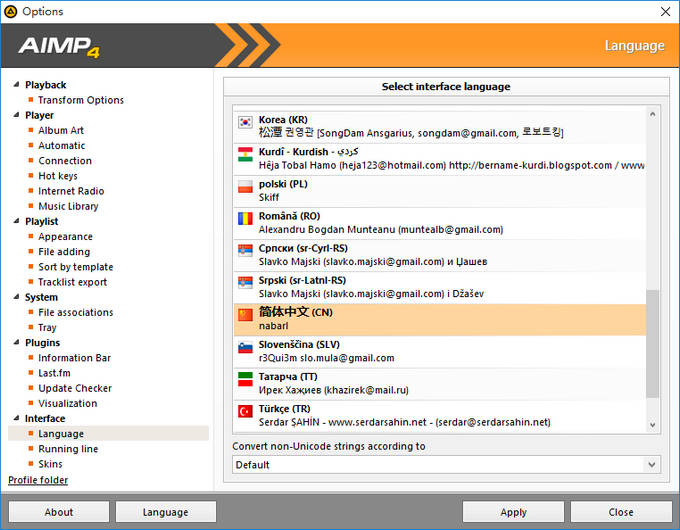Select Hot keys in the sidebar
The image size is (680, 530).
click(x=58, y=176)
